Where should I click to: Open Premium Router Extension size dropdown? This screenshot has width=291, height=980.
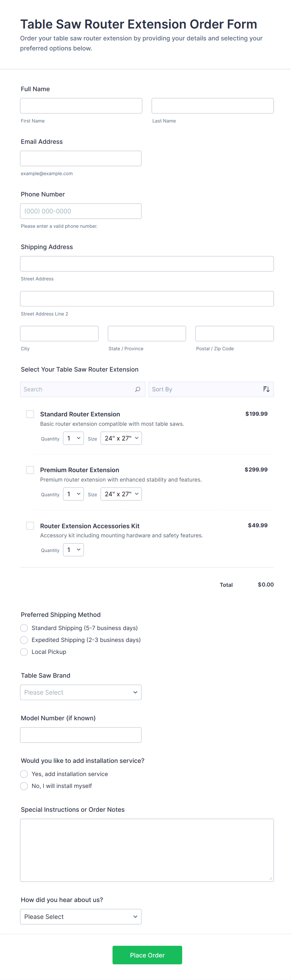point(121,494)
